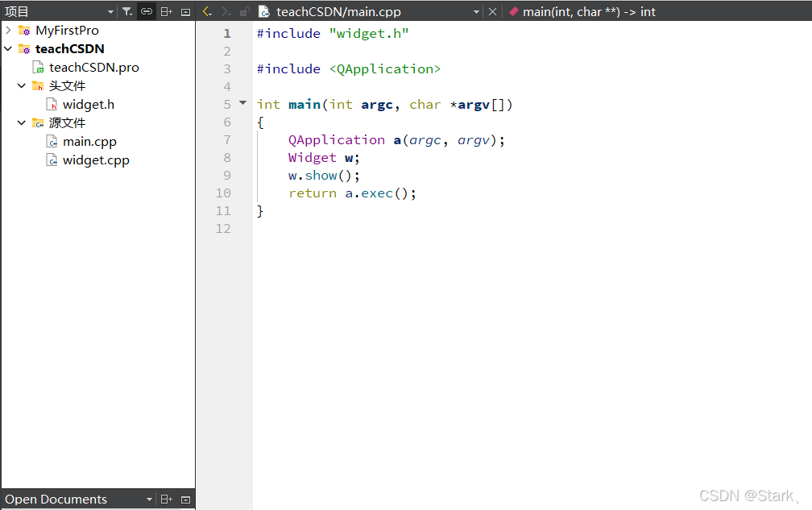
Task: Click line number 1 in gutter
Action: pos(227,34)
